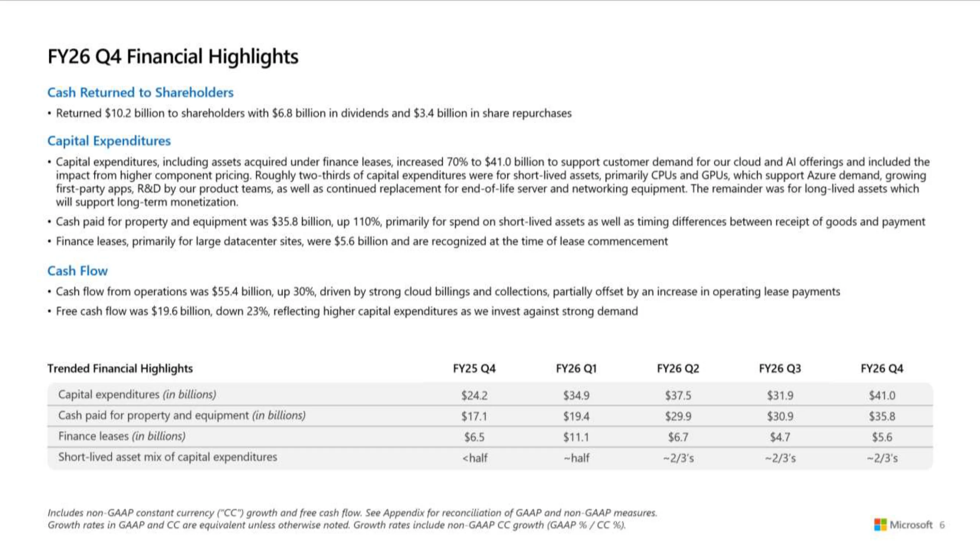Click the free cash flow bullet text
This screenshot has width=980, height=551.
pos(347,311)
